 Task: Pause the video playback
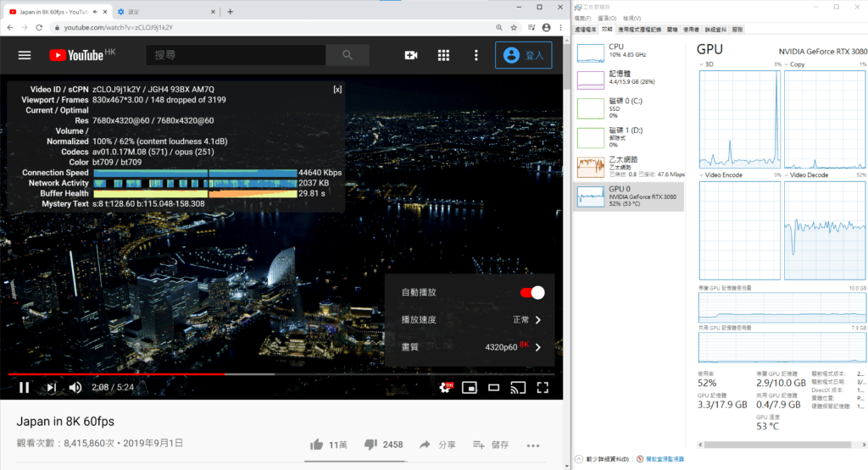(x=25, y=388)
